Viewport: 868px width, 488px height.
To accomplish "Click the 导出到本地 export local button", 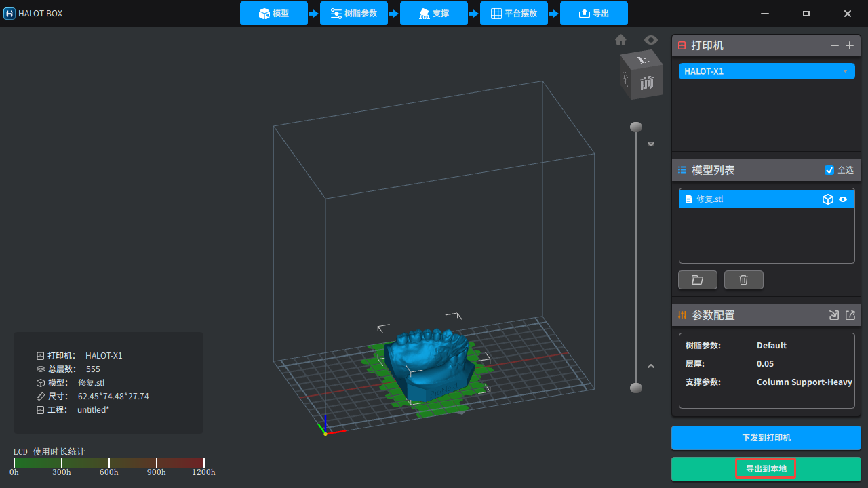I will coord(766,469).
